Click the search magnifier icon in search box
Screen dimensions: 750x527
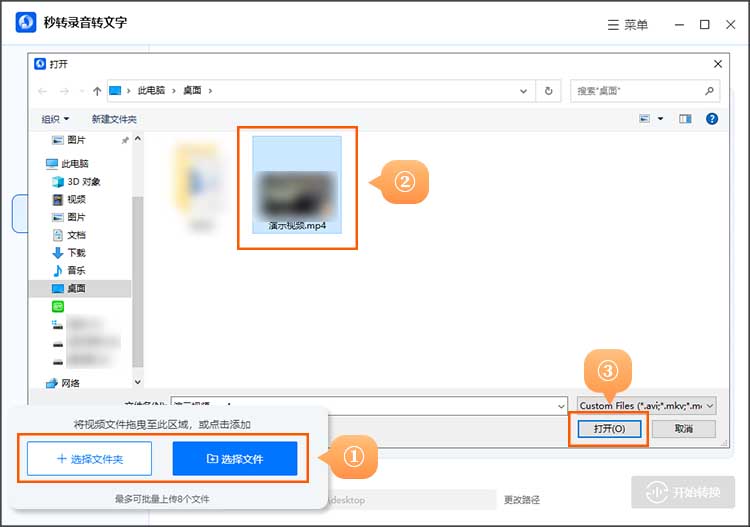(x=709, y=91)
